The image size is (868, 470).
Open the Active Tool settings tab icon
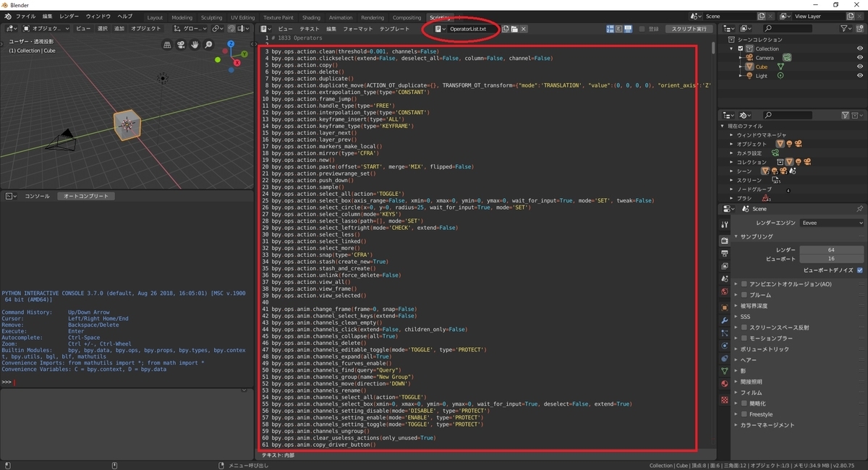tap(725, 225)
